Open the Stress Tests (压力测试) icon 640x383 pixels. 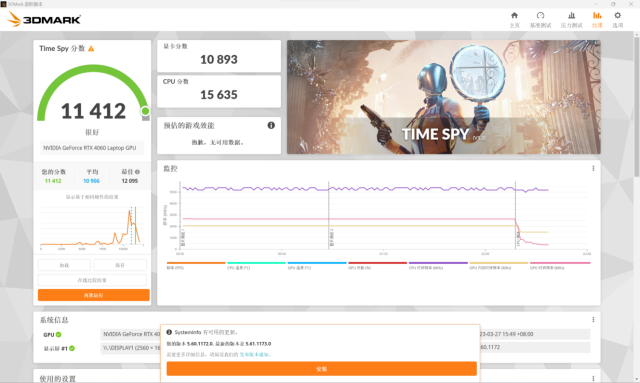[571, 19]
